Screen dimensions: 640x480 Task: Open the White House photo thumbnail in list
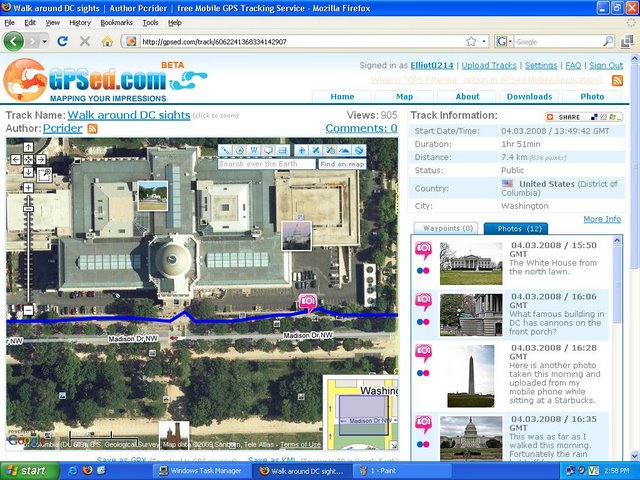point(471,263)
